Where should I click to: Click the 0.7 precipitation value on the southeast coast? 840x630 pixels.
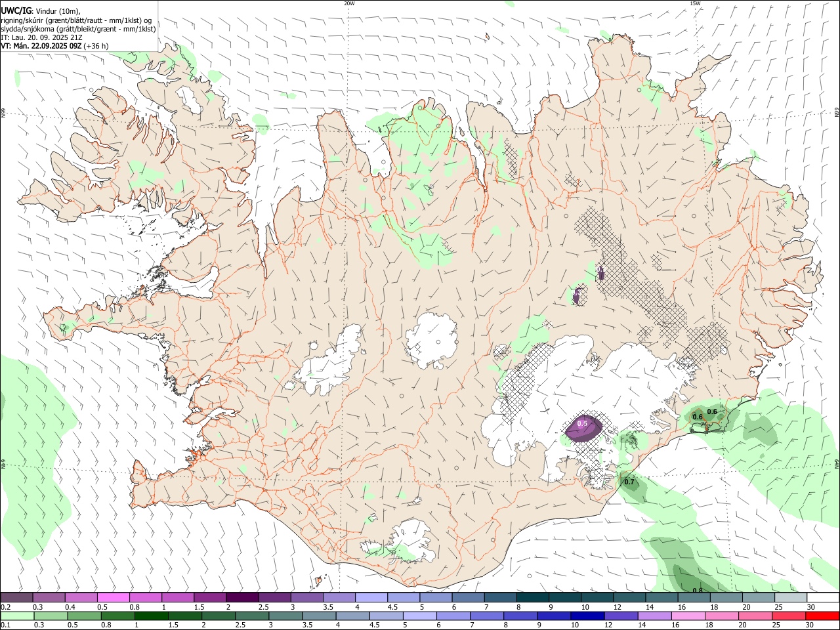(630, 482)
